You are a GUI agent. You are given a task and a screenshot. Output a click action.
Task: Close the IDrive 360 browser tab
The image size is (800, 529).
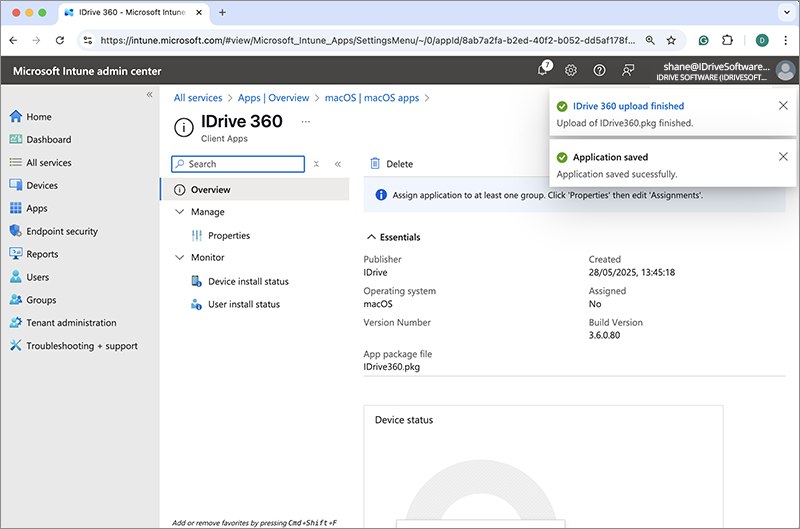199,12
